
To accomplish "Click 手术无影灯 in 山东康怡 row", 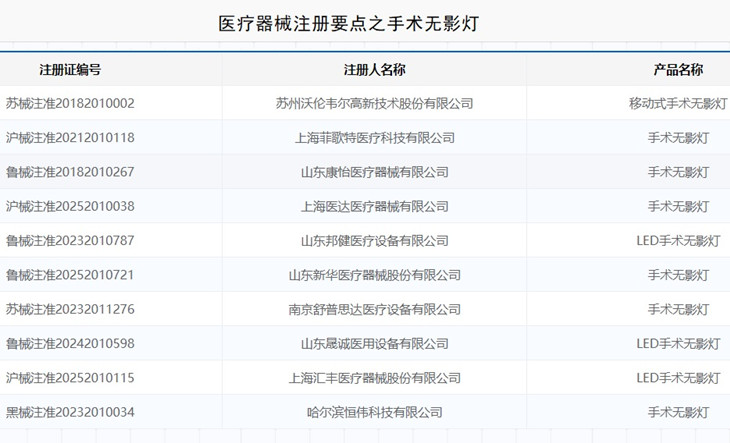I will pos(678,172).
